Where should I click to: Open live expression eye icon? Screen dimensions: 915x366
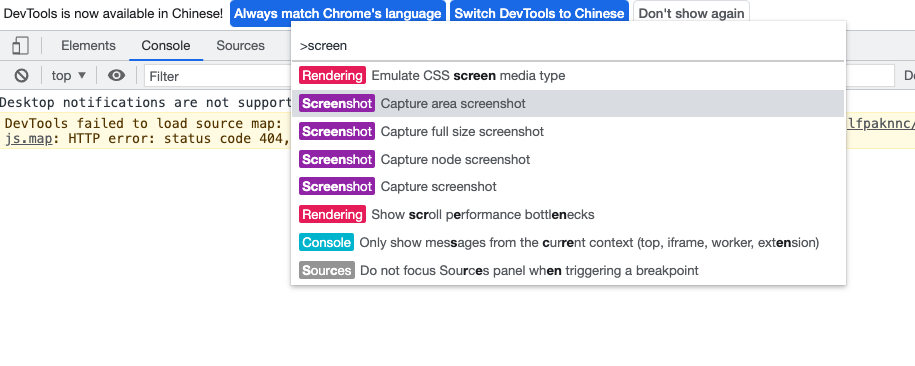pos(117,75)
